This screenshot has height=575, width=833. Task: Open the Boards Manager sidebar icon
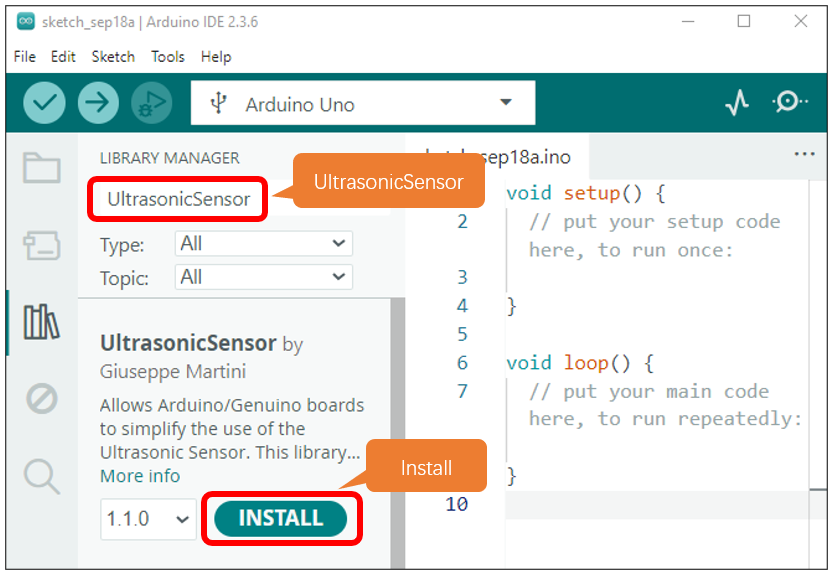coord(41,245)
